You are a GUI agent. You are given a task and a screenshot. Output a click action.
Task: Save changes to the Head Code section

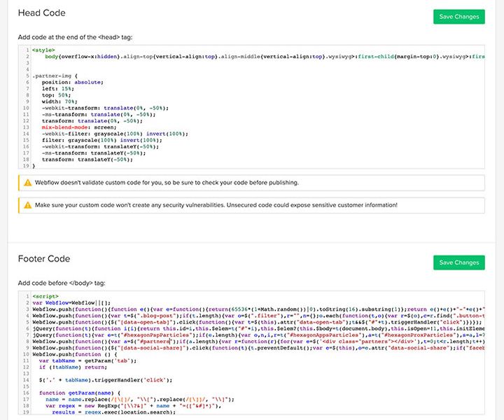pyautogui.click(x=458, y=17)
